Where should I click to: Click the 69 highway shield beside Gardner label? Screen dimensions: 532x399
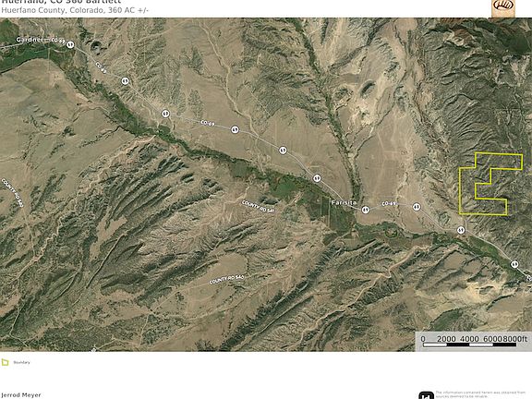(x=70, y=44)
